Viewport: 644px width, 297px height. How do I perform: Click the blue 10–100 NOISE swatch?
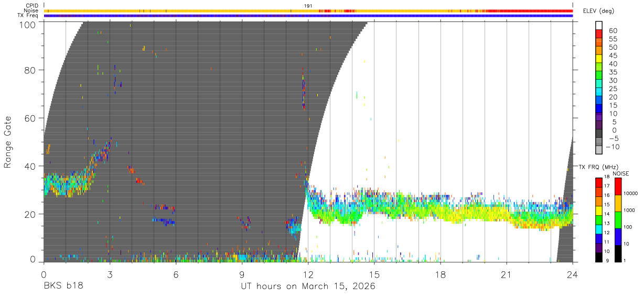tap(618, 236)
